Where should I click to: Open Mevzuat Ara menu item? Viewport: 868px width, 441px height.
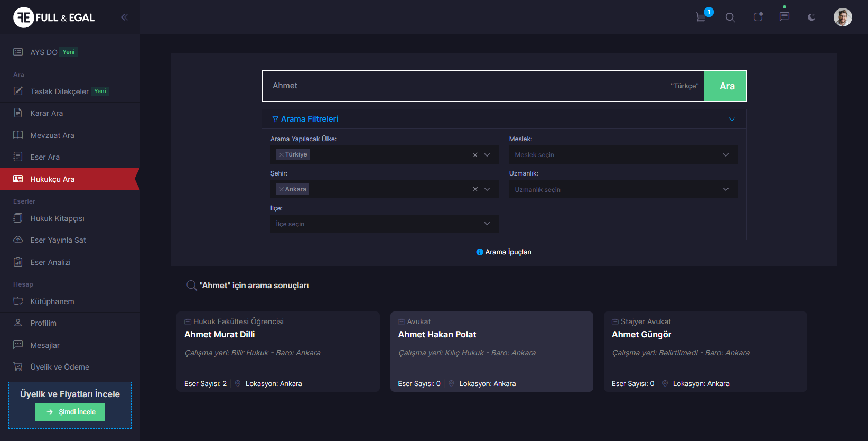(x=52, y=135)
